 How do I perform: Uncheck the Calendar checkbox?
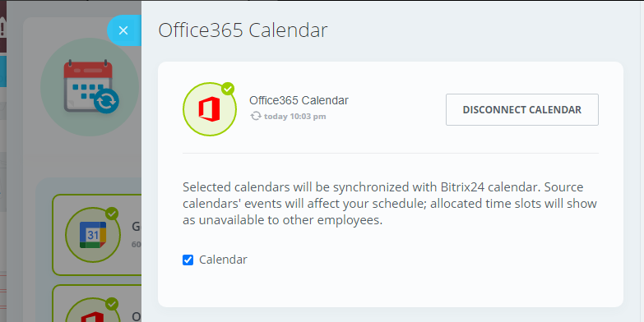pos(188,260)
